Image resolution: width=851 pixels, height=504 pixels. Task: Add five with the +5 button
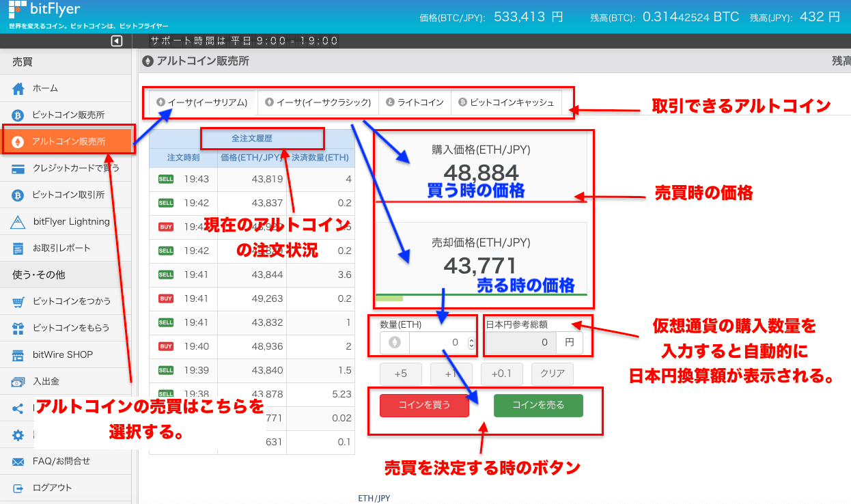[x=400, y=374]
